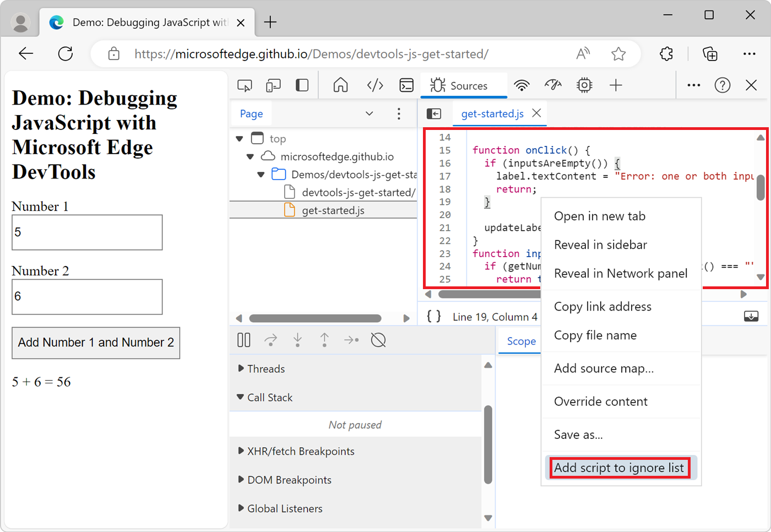This screenshot has width=771, height=532.
Task: Click the Network panel wifi icon
Action: [522, 85]
